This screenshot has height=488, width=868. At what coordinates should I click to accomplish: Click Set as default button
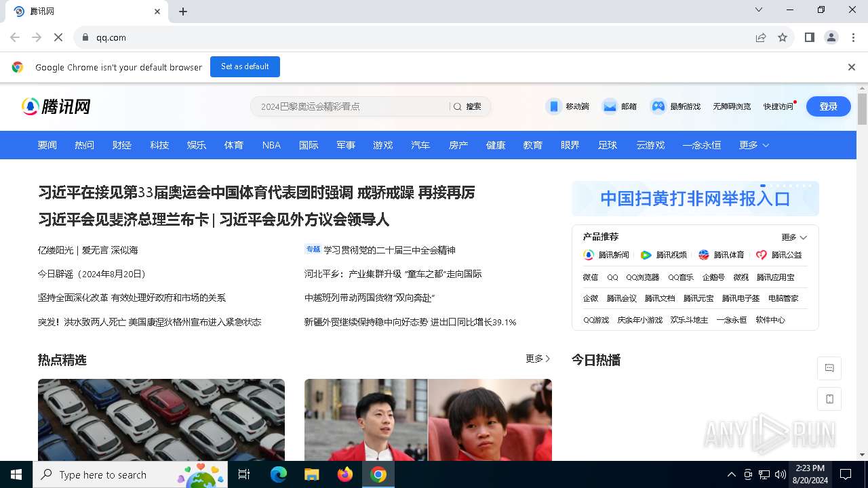point(245,66)
